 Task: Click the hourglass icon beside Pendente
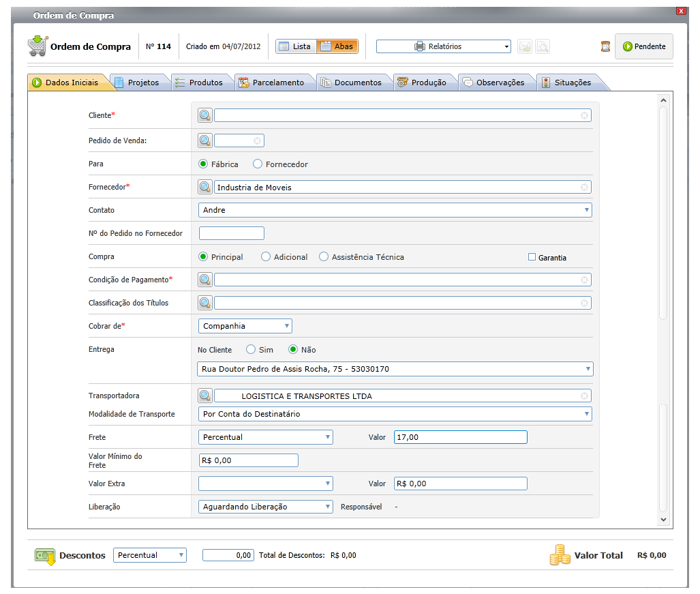605,46
